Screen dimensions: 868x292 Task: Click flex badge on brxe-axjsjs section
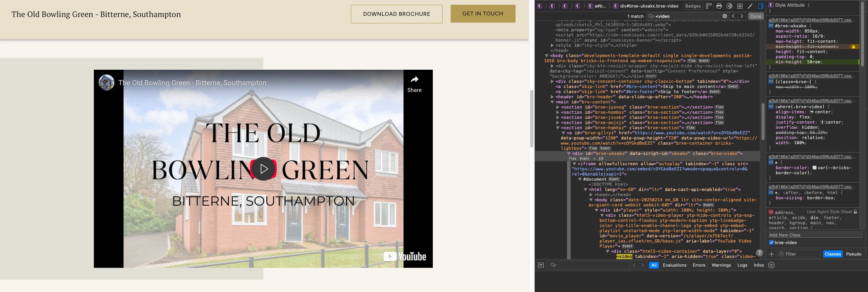(x=720, y=123)
